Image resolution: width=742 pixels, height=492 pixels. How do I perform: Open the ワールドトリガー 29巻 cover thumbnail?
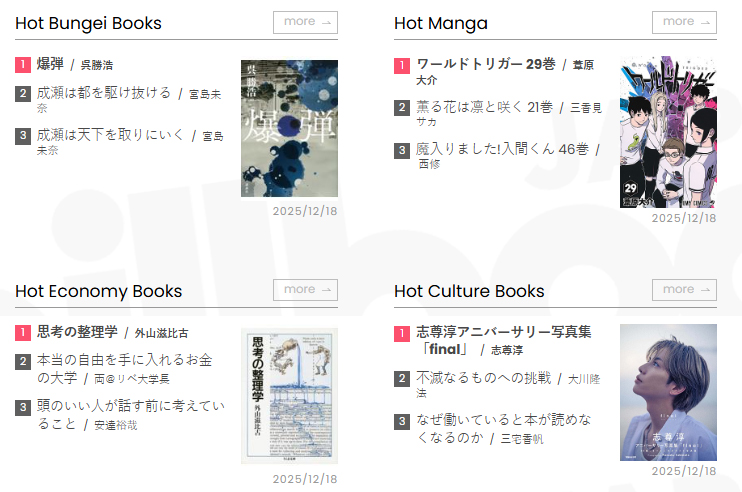point(668,132)
